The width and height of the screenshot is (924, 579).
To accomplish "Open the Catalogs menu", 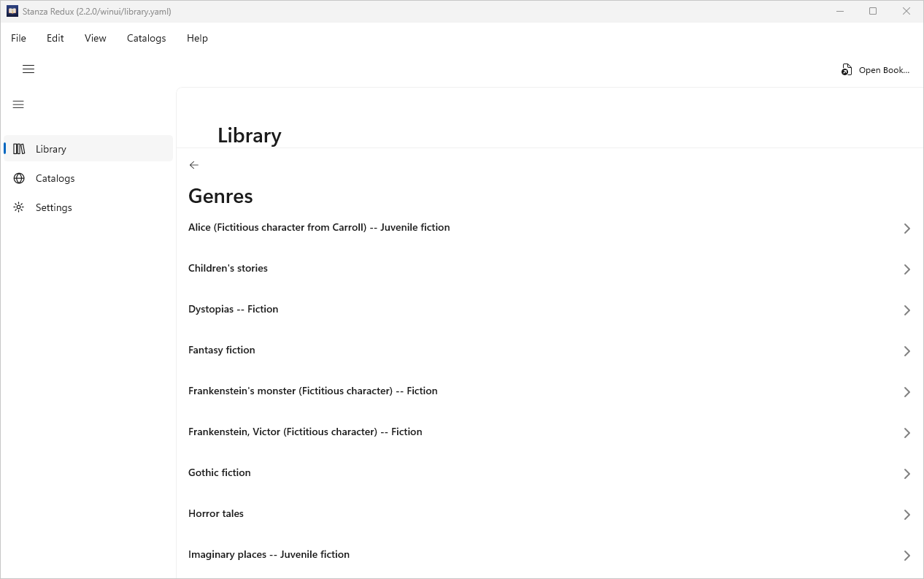I will pyautogui.click(x=147, y=38).
